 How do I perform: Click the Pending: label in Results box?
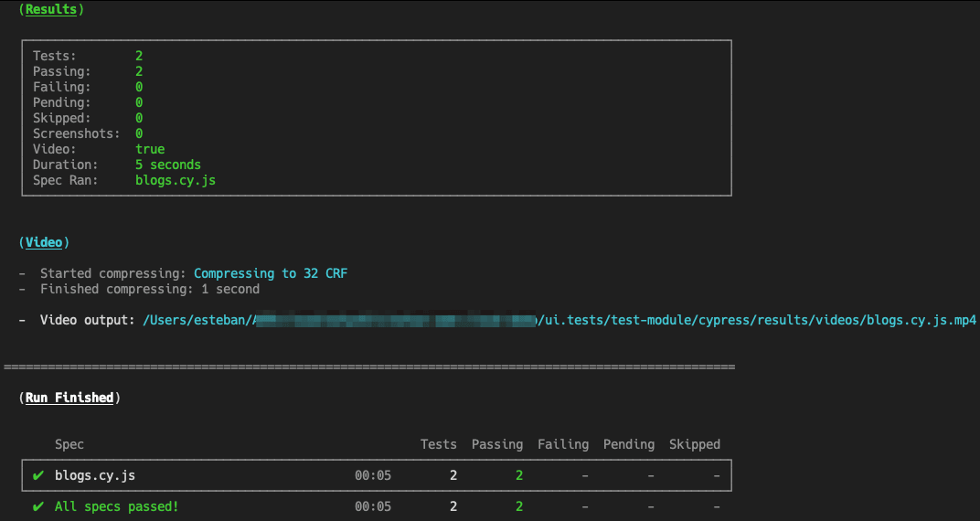coord(62,102)
